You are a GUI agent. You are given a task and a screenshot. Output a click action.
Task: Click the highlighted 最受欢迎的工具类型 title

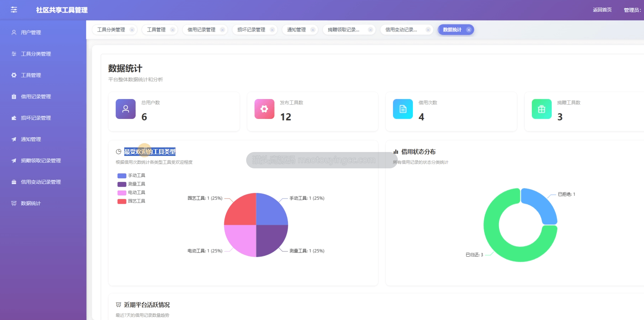point(150,152)
